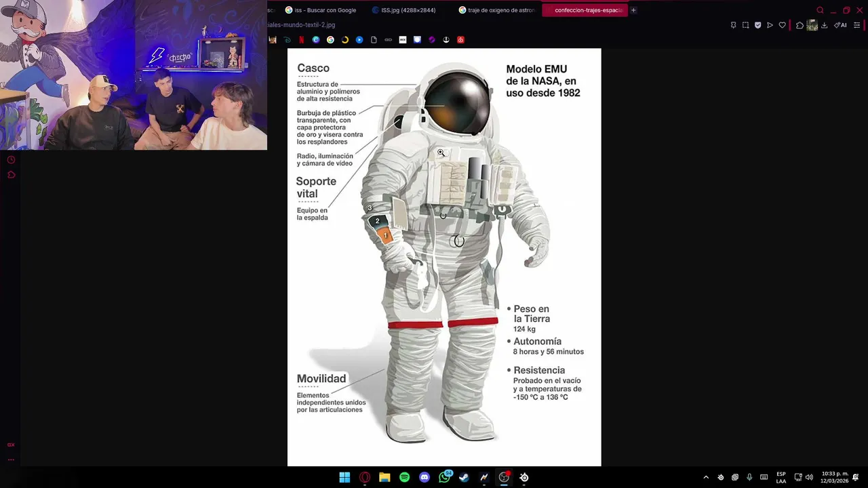Add page to bookmarks with heart icon
The width and height of the screenshot is (868, 488).
pyautogui.click(x=782, y=25)
